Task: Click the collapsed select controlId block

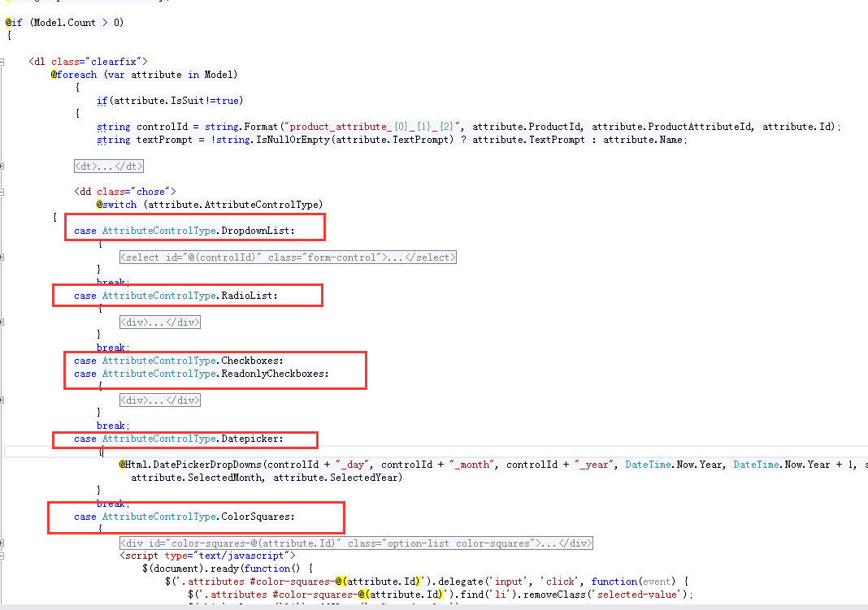Action: click(288, 257)
